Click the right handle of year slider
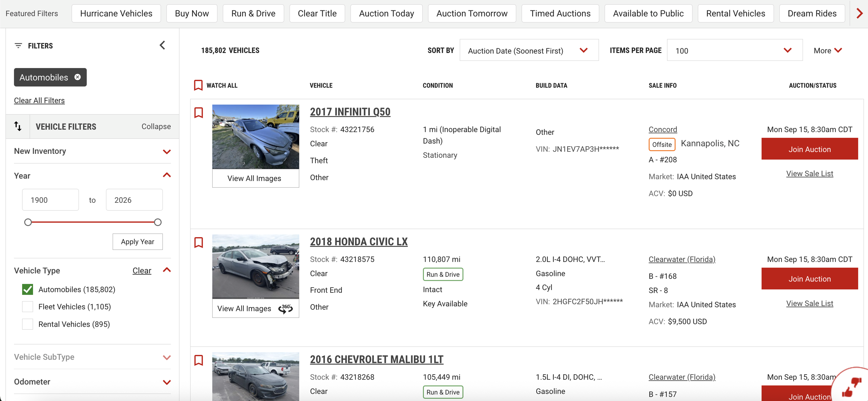 [158, 222]
